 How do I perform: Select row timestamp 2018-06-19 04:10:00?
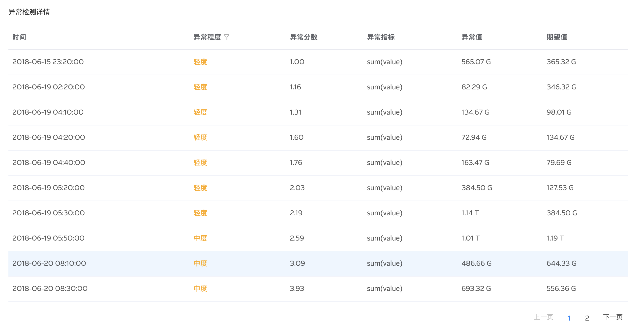pyautogui.click(x=48, y=112)
